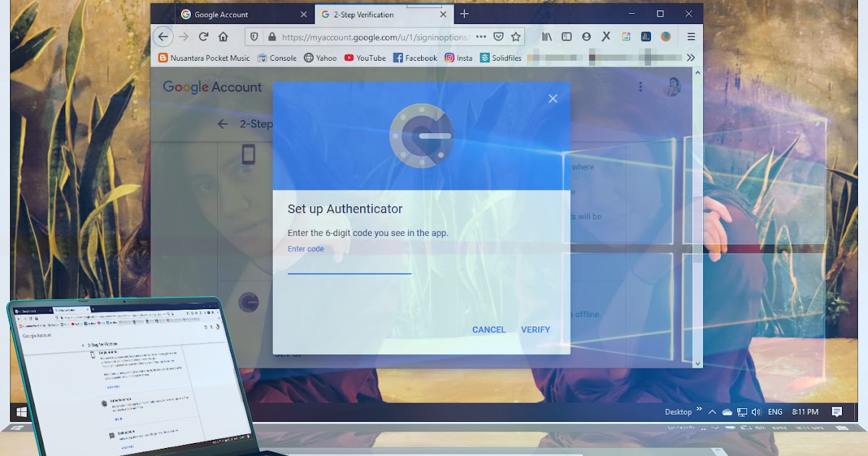Bookmark this page with the star icon
868x456 pixels.
[x=516, y=36]
